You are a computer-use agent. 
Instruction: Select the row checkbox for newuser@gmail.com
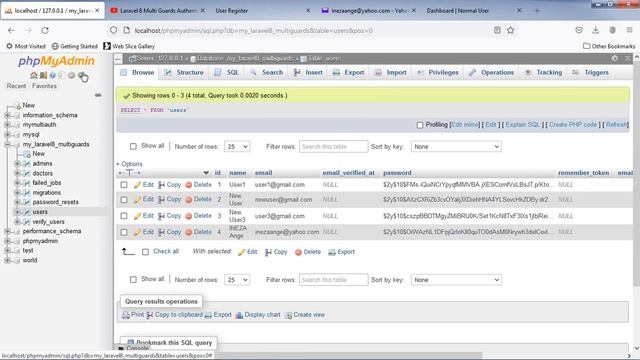(124, 200)
